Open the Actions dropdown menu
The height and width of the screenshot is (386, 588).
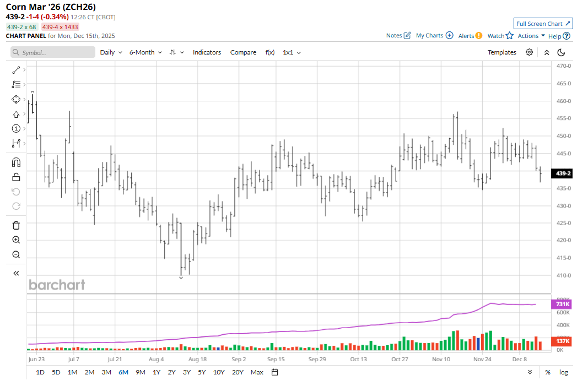(x=531, y=36)
